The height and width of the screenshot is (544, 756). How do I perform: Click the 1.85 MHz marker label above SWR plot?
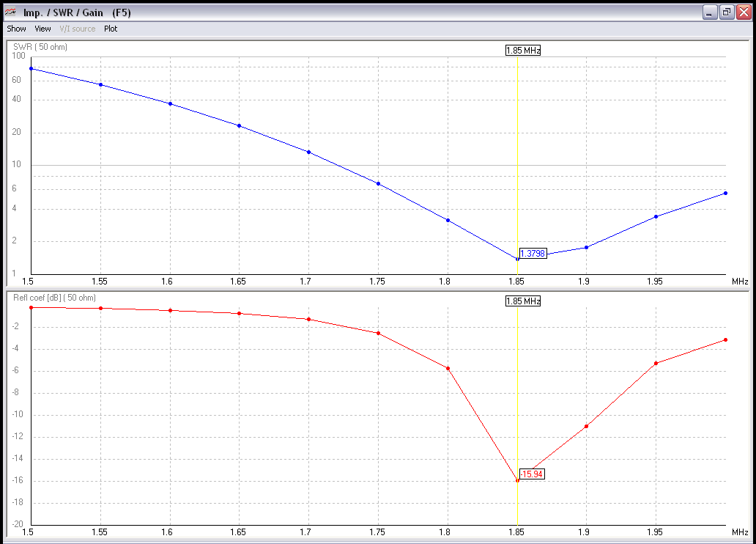point(522,51)
